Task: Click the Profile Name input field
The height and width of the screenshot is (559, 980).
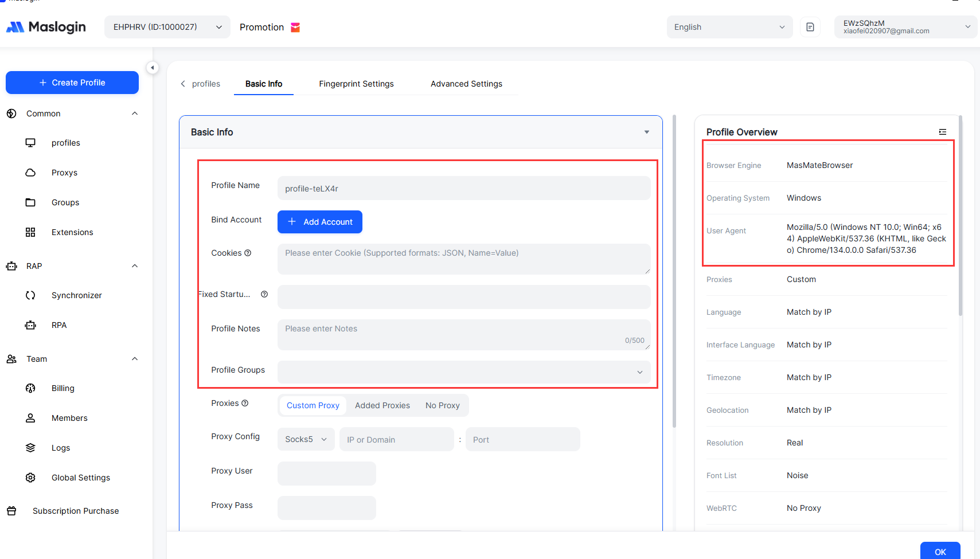Action: (x=463, y=188)
